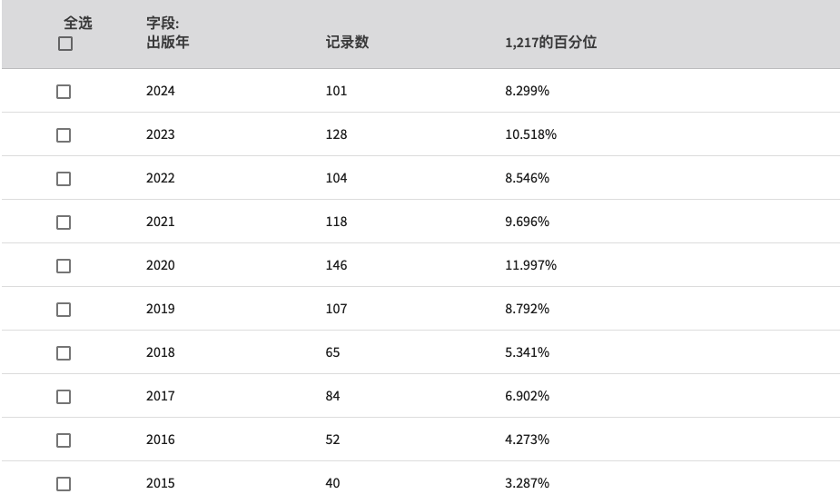Viewport: 840px width, 504px height.
Task: Enable the checkbox next to 2021
Action: (x=64, y=222)
